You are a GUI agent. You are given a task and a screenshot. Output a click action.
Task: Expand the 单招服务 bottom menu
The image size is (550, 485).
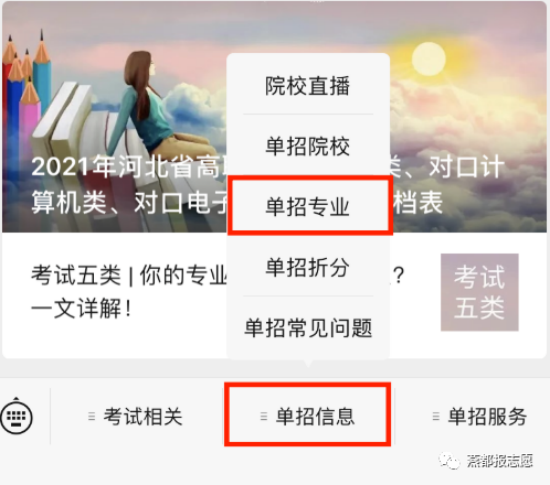pos(479,416)
